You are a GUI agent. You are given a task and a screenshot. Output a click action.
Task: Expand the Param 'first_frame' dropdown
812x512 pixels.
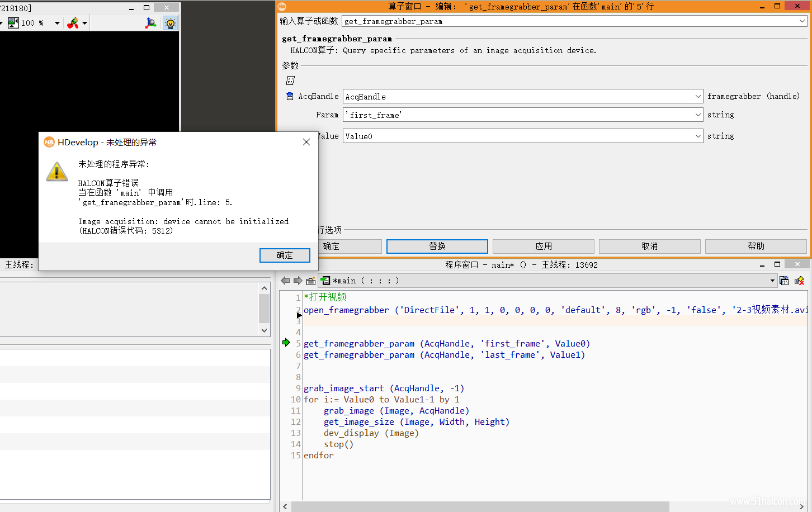click(698, 115)
